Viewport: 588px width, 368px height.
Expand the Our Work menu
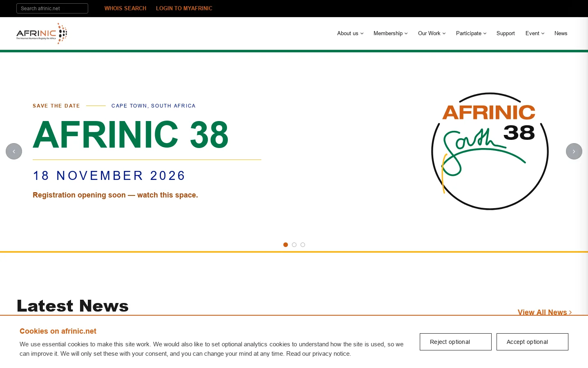[432, 34]
